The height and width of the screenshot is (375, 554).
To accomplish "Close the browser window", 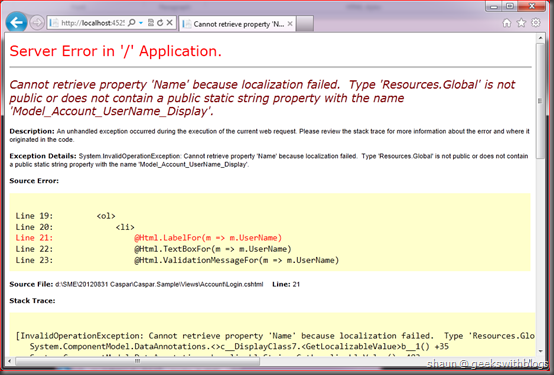I will [x=532, y=6].
